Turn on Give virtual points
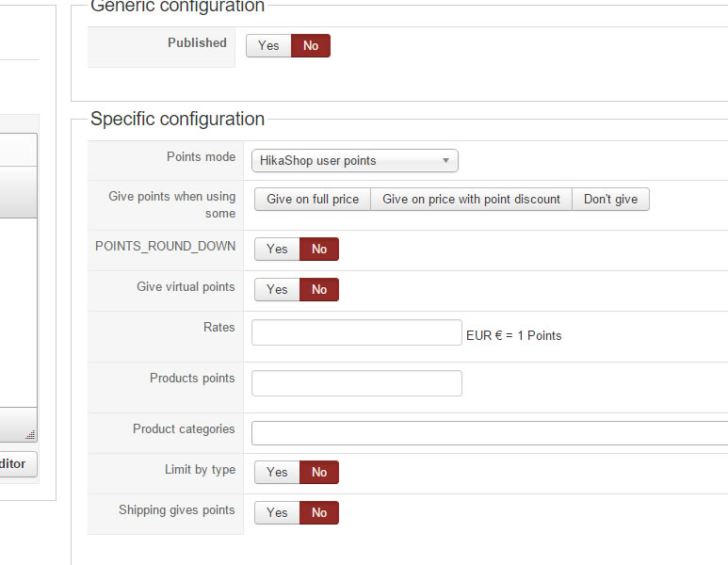This screenshot has height=565, width=728. 277,290
